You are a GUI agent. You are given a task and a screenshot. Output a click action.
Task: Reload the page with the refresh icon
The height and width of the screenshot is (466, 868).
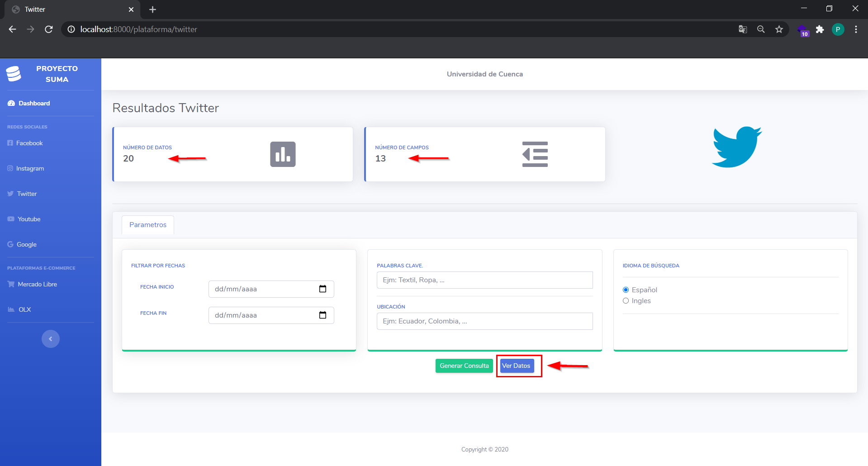tap(49, 29)
